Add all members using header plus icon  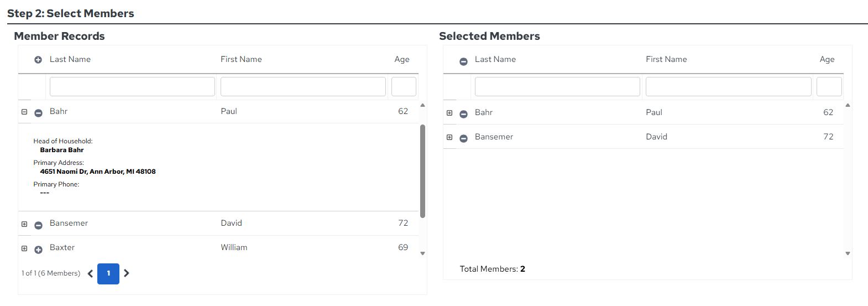(38, 60)
